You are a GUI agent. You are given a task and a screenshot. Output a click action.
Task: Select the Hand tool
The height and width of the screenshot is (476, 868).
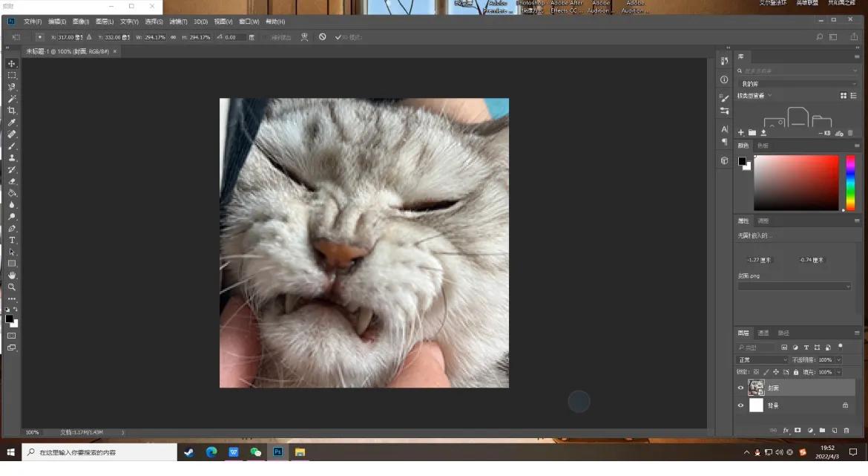[x=12, y=276]
